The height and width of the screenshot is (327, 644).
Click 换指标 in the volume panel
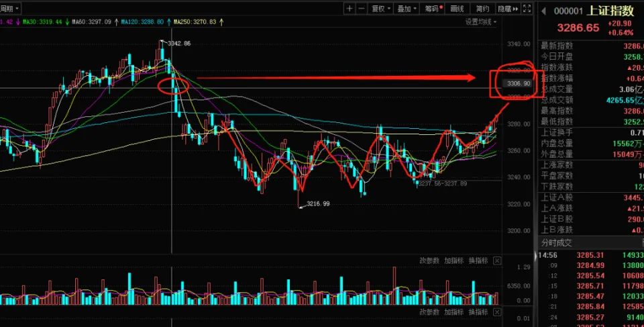tap(477, 261)
